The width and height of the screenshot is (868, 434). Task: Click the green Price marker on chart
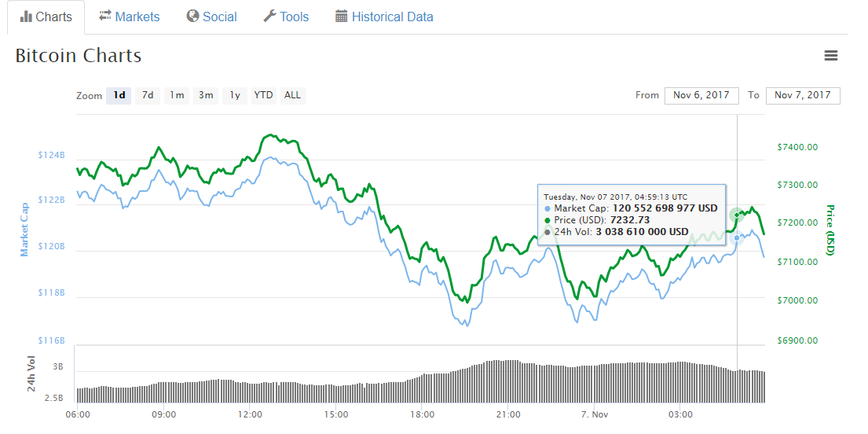(736, 215)
